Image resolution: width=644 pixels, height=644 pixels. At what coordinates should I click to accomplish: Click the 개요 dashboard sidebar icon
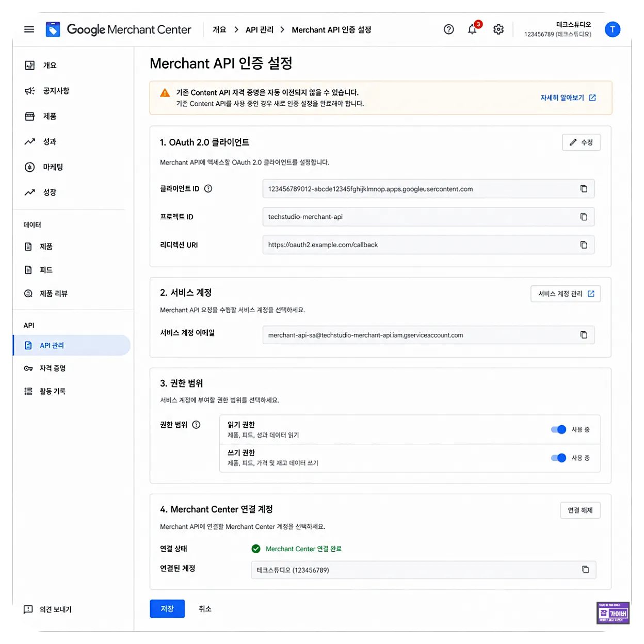tap(30, 65)
